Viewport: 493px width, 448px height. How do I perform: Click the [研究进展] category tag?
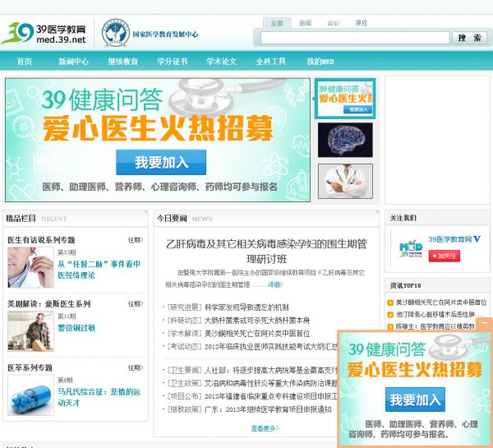click(x=184, y=307)
